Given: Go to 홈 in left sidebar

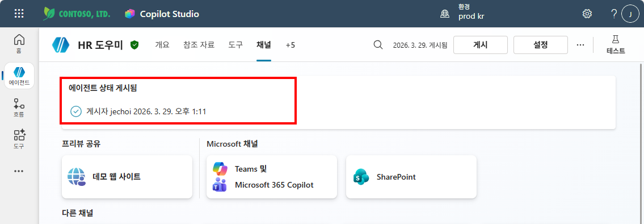Looking at the screenshot, I should [x=19, y=43].
